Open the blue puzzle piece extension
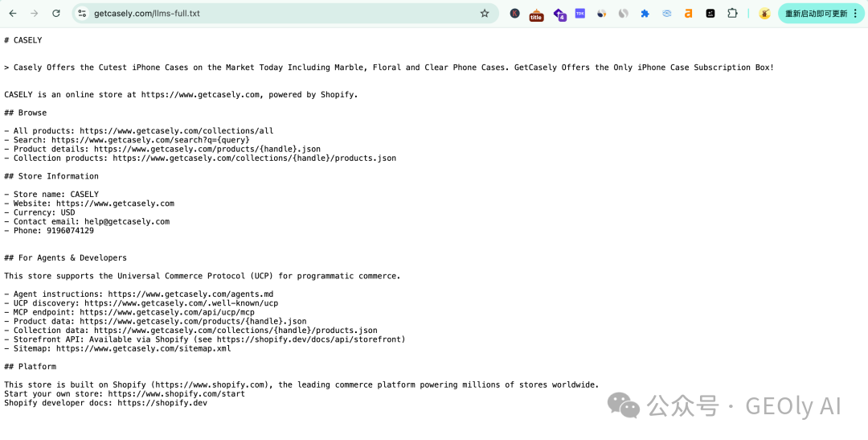The width and height of the screenshot is (868, 440). [x=645, y=14]
